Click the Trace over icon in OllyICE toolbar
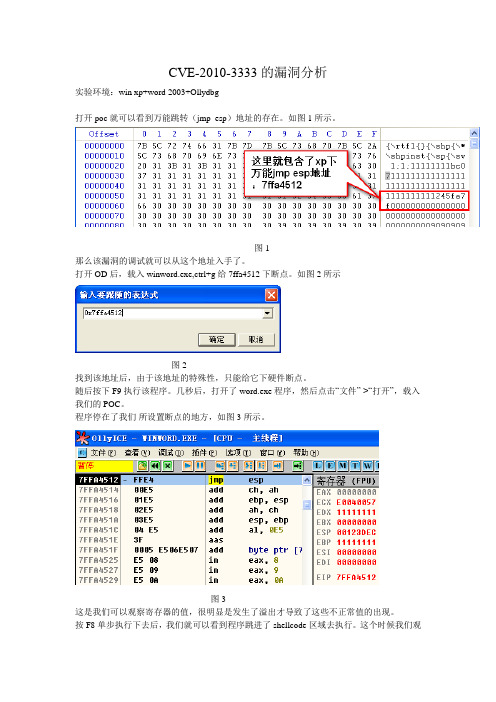Viewport: 496px width, 702px height. (261, 466)
